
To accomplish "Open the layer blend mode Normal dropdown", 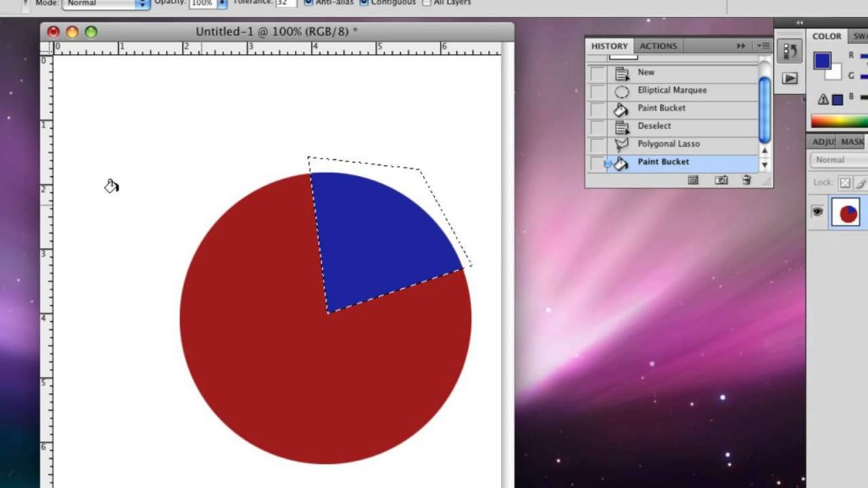I will 839,160.
